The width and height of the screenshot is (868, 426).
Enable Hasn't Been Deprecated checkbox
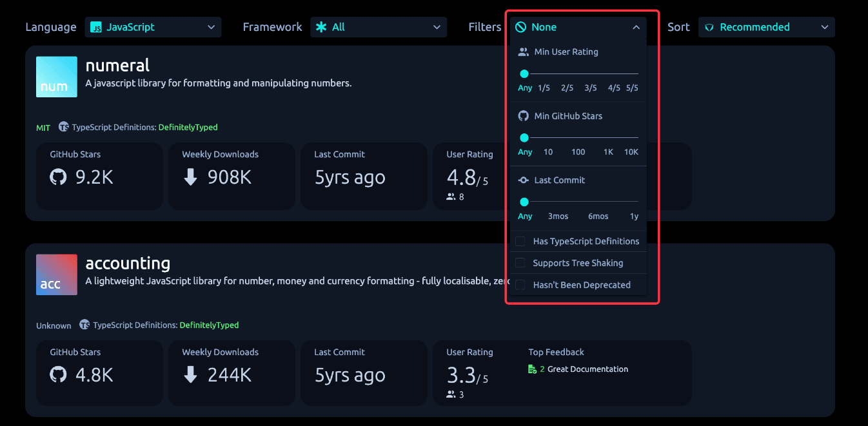(520, 285)
